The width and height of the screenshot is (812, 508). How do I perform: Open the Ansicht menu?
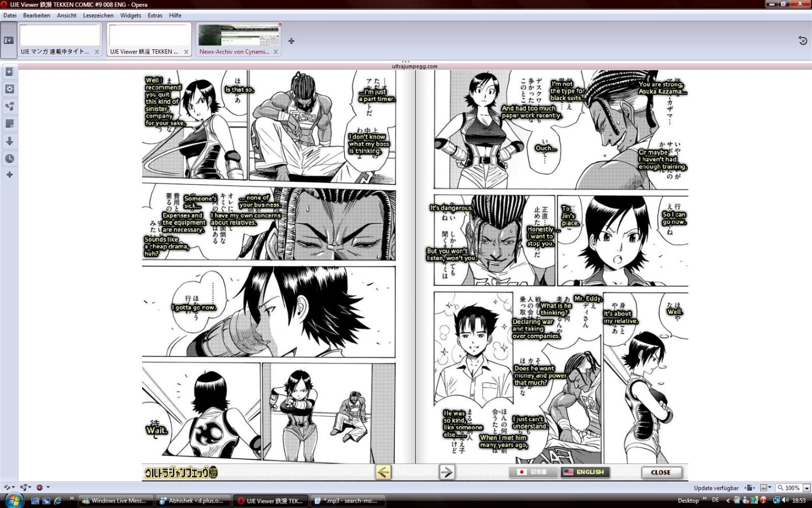click(66, 15)
